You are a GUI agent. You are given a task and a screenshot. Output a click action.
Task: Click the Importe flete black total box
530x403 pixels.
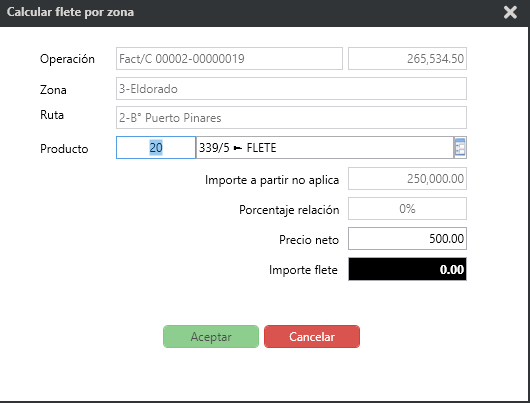pyautogui.click(x=407, y=269)
